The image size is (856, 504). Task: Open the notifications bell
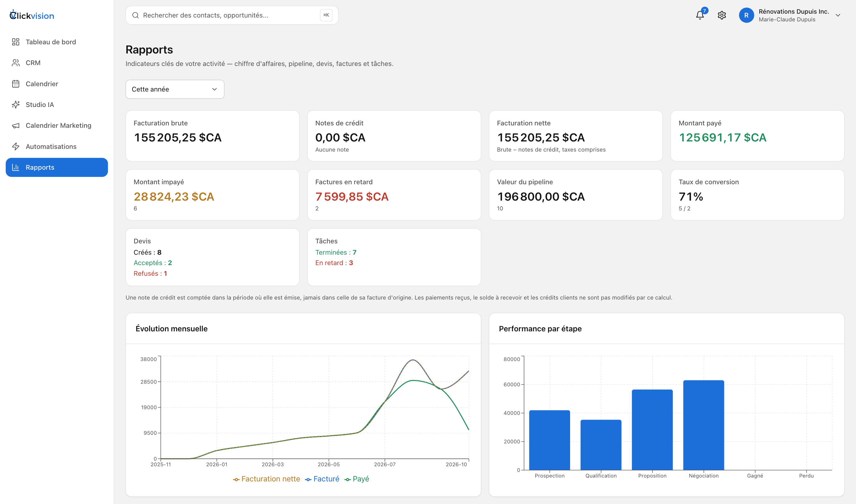(700, 15)
